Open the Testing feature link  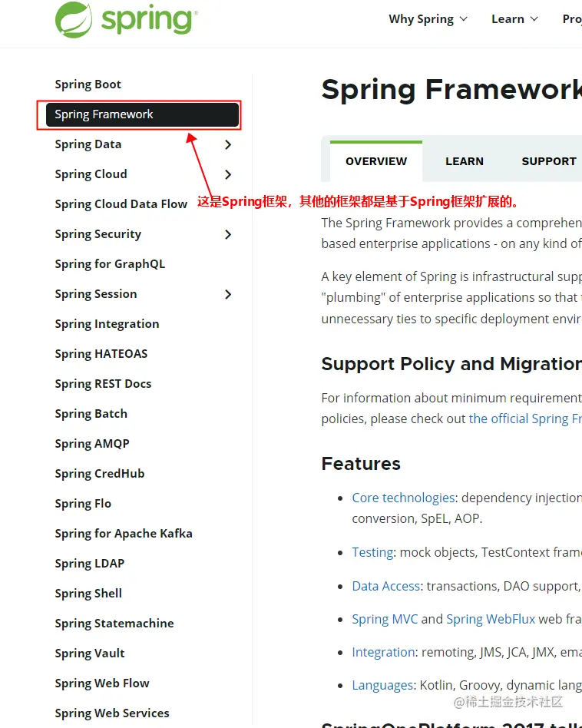(372, 552)
